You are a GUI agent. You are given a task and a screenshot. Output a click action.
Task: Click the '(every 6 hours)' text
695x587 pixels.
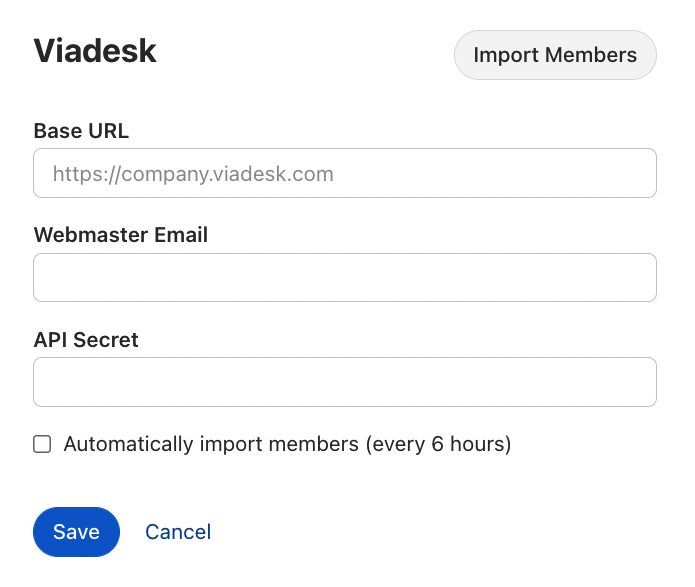pyautogui.click(x=438, y=444)
